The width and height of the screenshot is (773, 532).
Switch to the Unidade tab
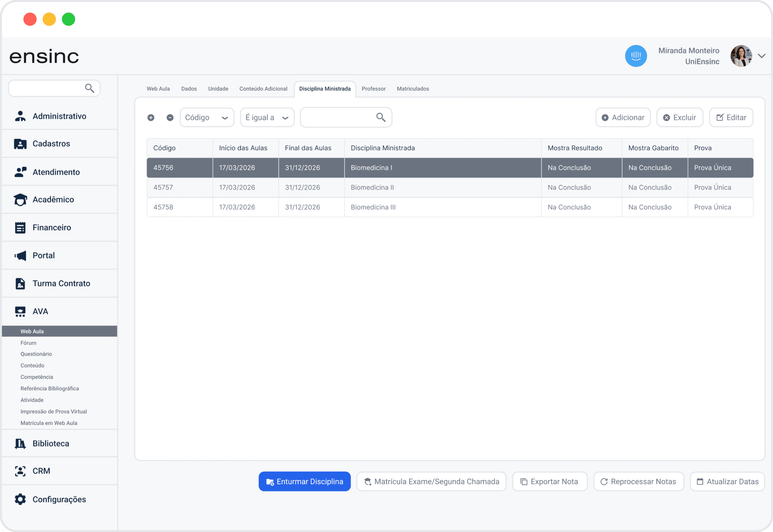coord(218,89)
